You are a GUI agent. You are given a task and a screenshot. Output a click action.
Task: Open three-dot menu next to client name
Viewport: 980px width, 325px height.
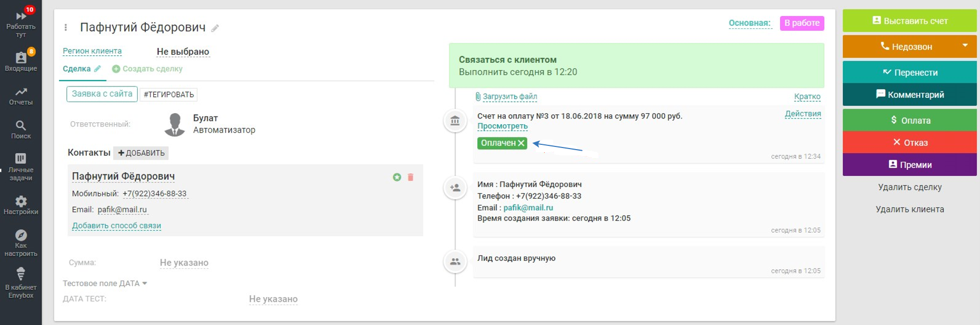click(66, 27)
